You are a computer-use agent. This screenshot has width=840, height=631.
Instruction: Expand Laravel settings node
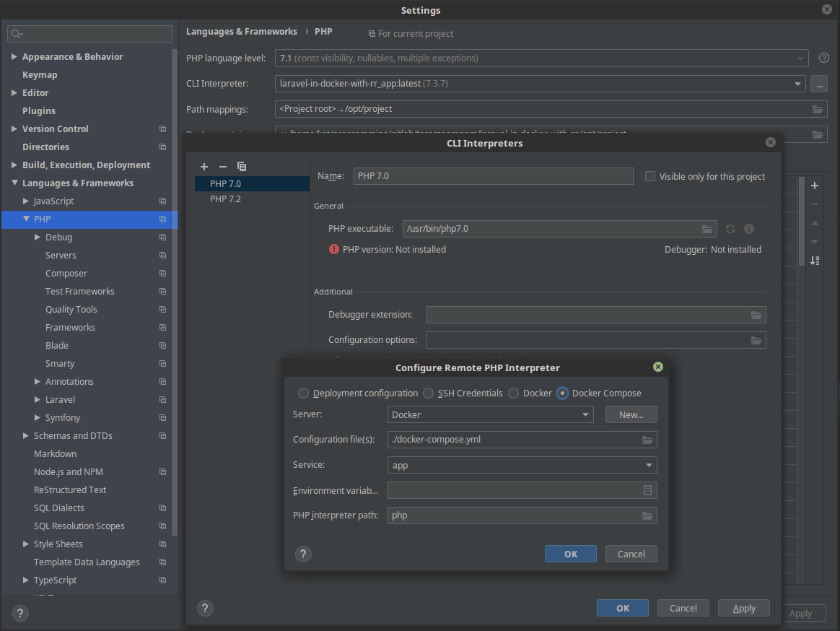point(38,399)
